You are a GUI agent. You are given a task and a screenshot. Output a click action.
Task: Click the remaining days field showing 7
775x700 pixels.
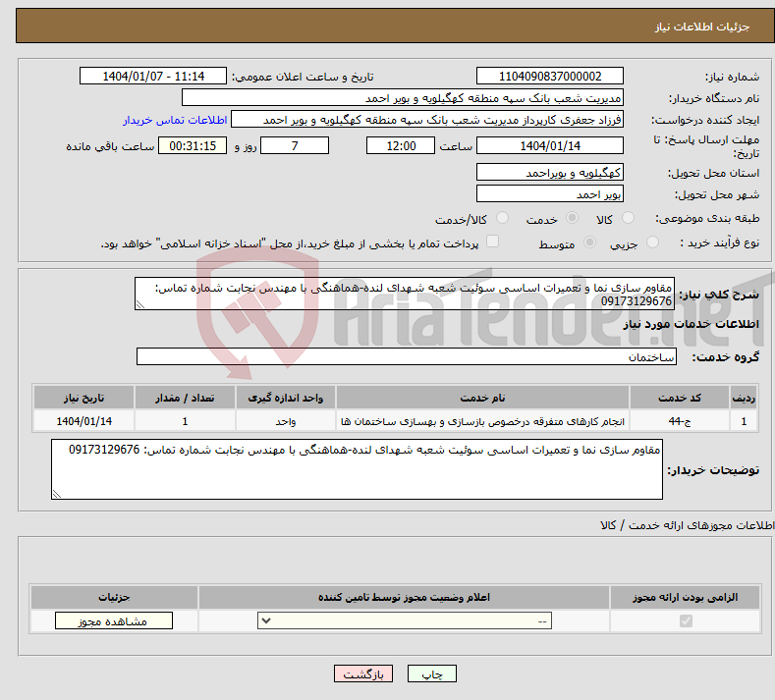(295, 145)
